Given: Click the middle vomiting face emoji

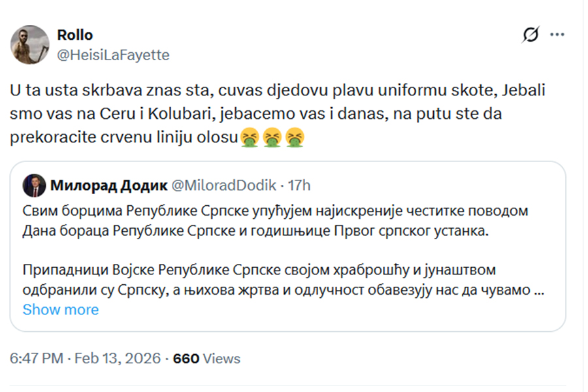Looking at the screenshot, I should pyautogui.click(x=271, y=138).
